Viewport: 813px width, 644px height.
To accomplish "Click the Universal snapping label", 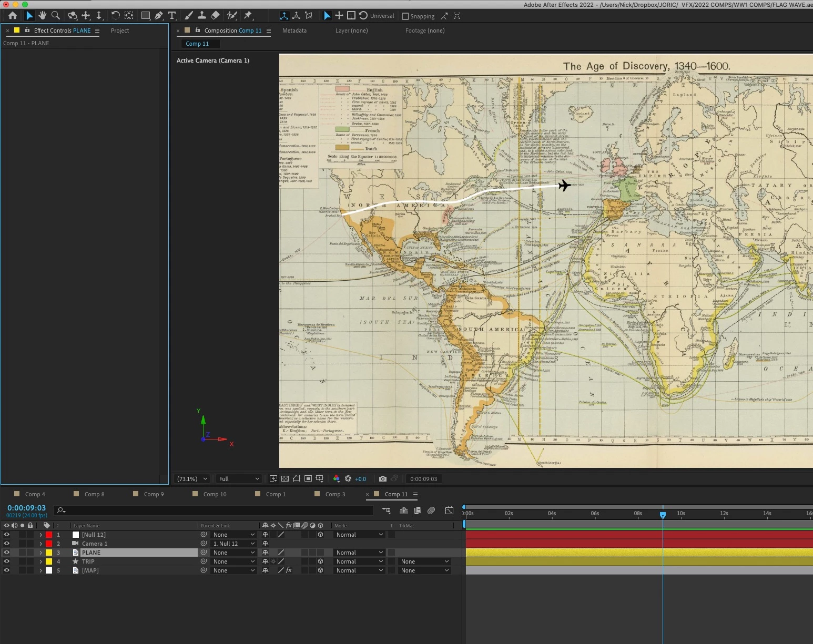I will pyautogui.click(x=382, y=16).
